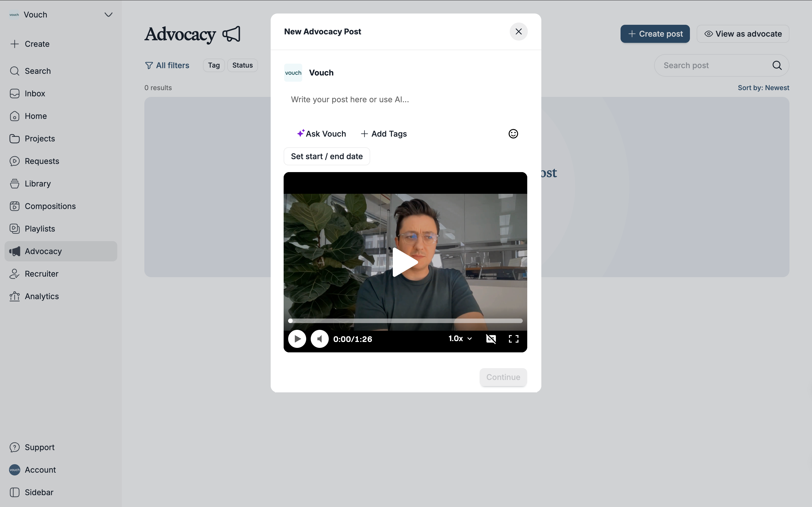Go to Library in the sidebar
Screen dimensions: 812x507
click(37, 184)
